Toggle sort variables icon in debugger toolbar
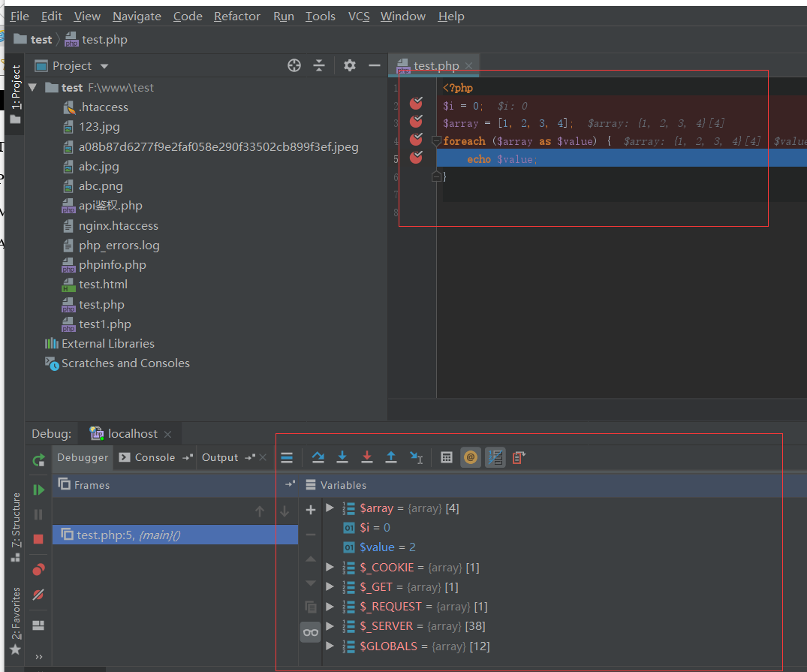The image size is (807, 672). coord(495,457)
